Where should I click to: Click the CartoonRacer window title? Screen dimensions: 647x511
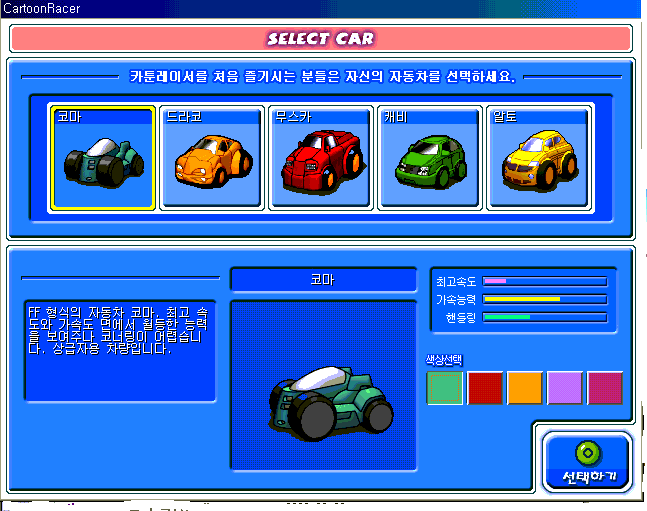(41, 8)
